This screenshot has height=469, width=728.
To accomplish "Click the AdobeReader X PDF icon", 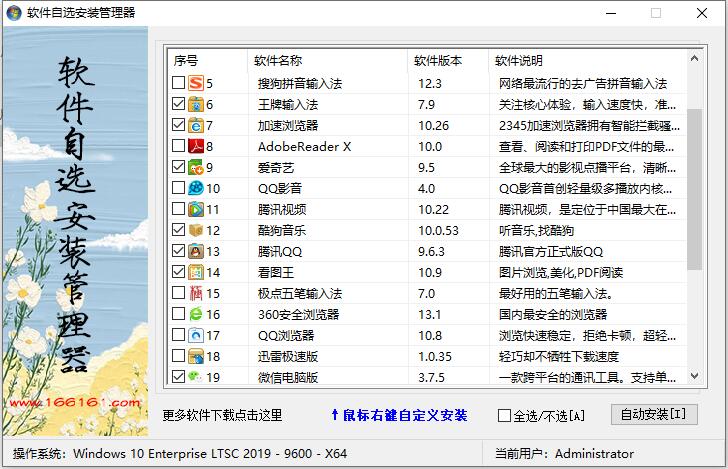I will pyautogui.click(x=196, y=146).
